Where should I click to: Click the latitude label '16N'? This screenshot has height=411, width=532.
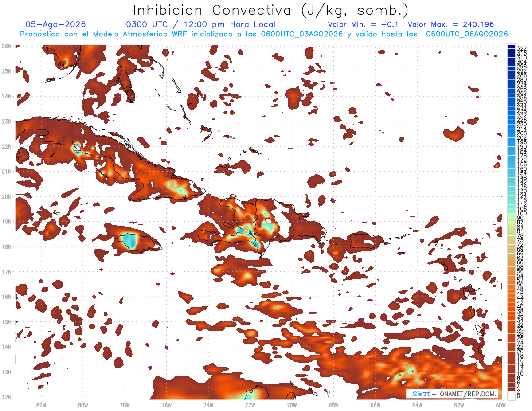pos(6,296)
